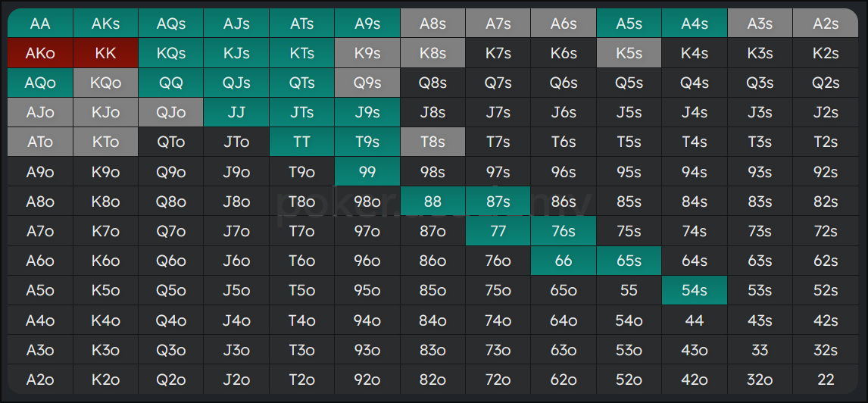Click the gray KQo cell
The width and height of the screenshot is (868, 403).
pyautogui.click(x=105, y=83)
